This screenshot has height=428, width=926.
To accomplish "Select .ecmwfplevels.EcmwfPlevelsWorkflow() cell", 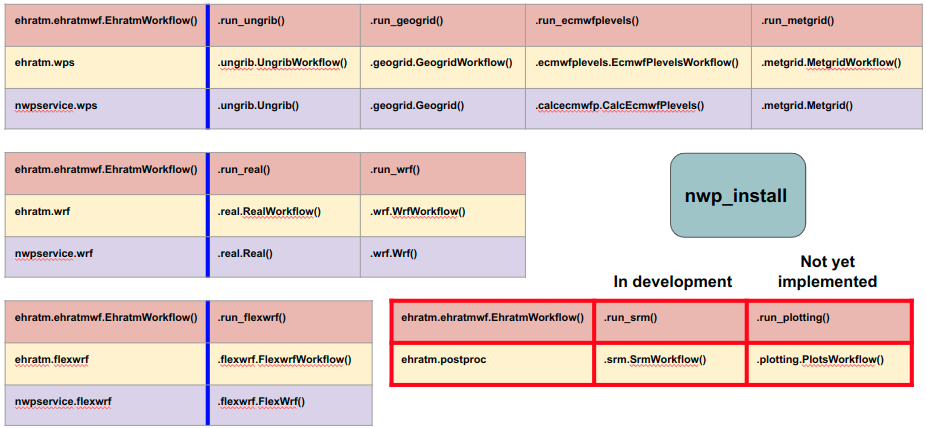I will 637,63.
